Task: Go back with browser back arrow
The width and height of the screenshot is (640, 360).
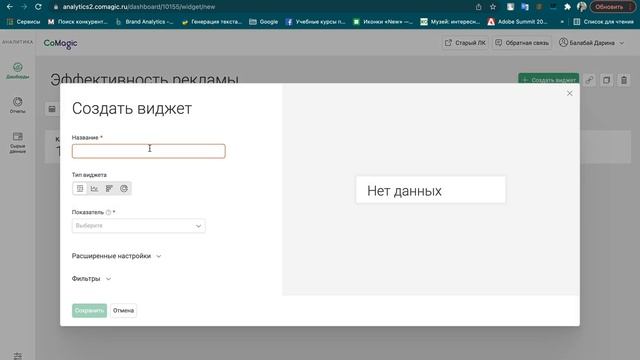Action: pyautogui.click(x=10, y=7)
